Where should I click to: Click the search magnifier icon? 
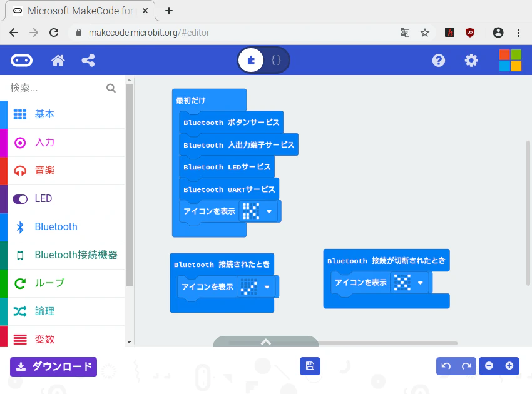111,88
